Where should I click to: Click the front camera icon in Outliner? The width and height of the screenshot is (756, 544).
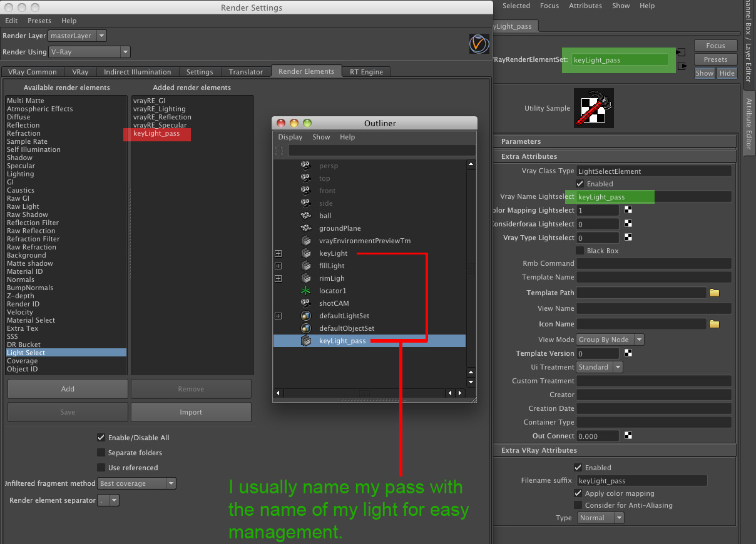click(x=306, y=191)
